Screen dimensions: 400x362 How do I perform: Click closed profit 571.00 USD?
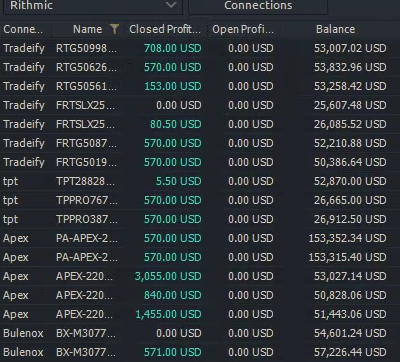click(x=172, y=352)
